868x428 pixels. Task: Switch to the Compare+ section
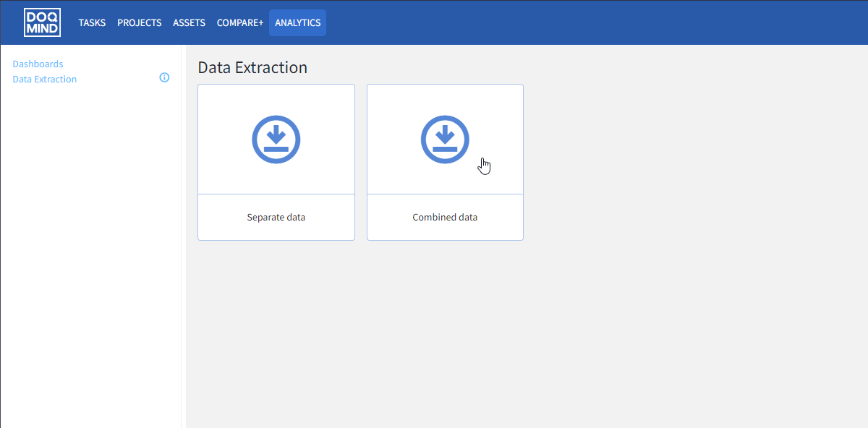pyautogui.click(x=240, y=22)
